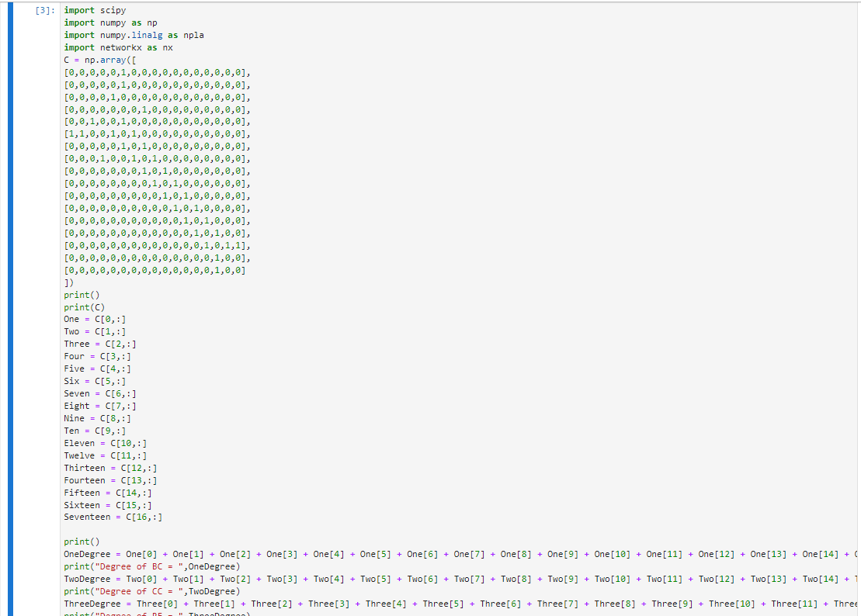861x616 pixels.
Task: Click the "Ten = C[9,:]" line
Action: coord(95,431)
